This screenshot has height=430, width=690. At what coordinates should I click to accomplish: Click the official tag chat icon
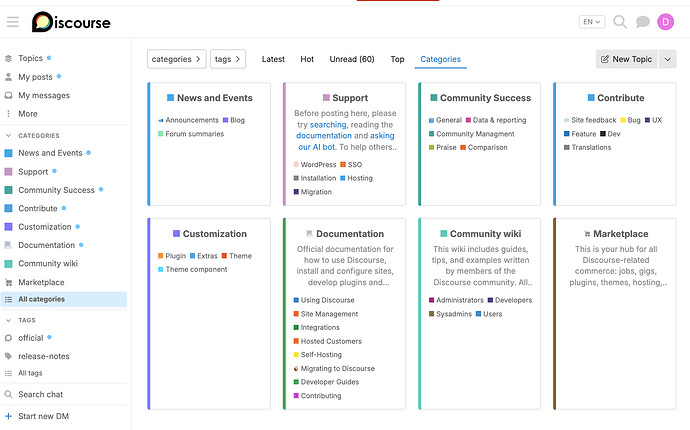point(8,338)
